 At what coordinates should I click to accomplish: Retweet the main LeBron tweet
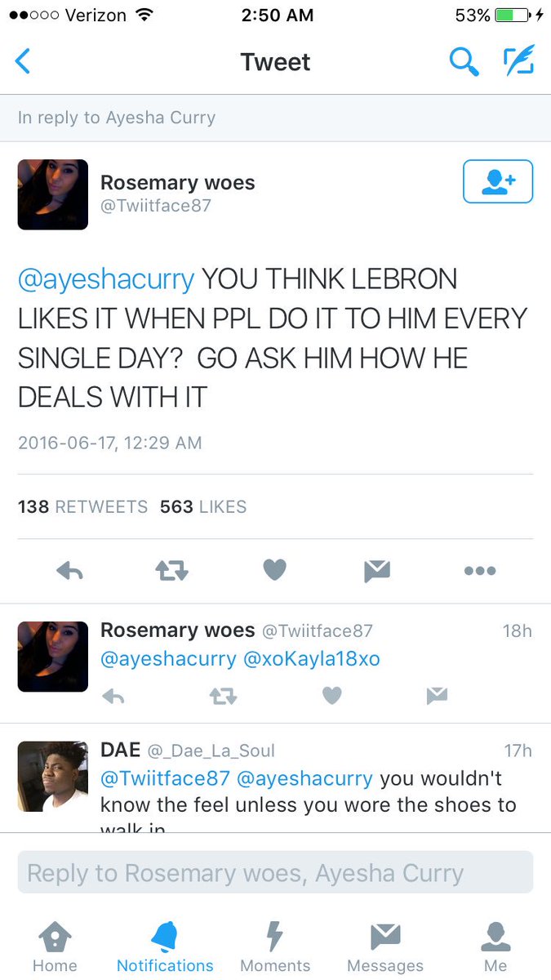click(x=172, y=572)
